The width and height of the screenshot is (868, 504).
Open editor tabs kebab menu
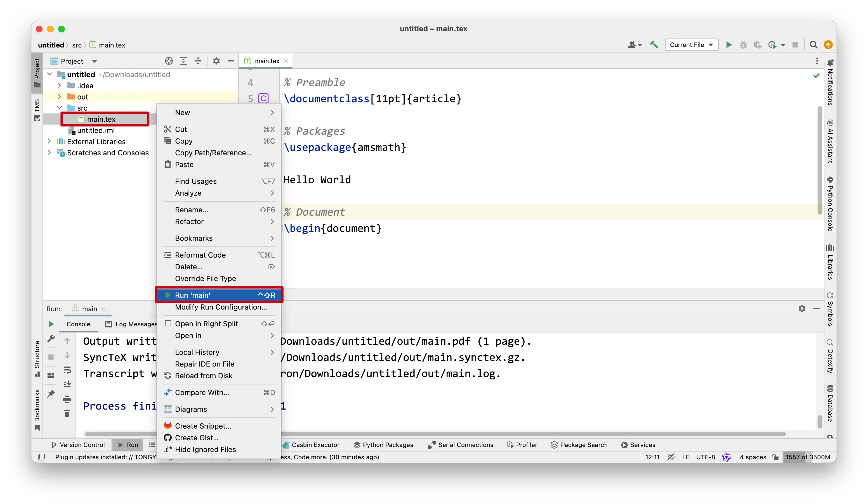pyautogui.click(x=817, y=61)
